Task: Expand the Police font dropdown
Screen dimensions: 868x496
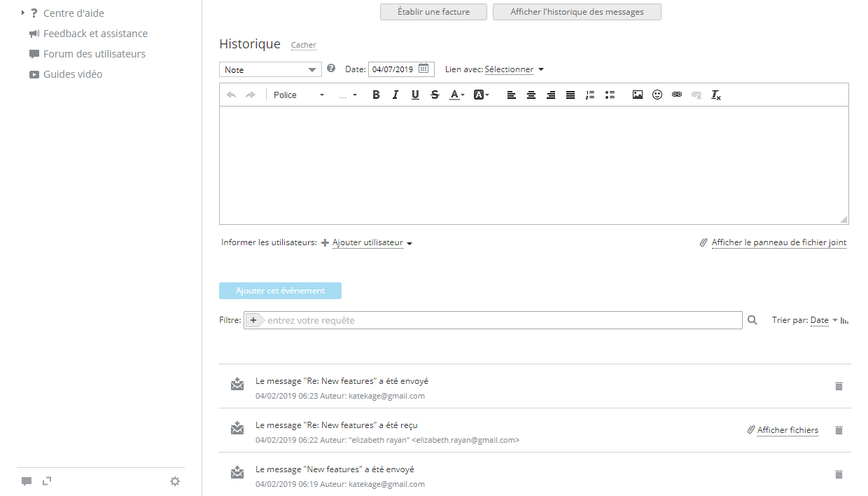Action: pyautogui.click(x=299, y=95)
